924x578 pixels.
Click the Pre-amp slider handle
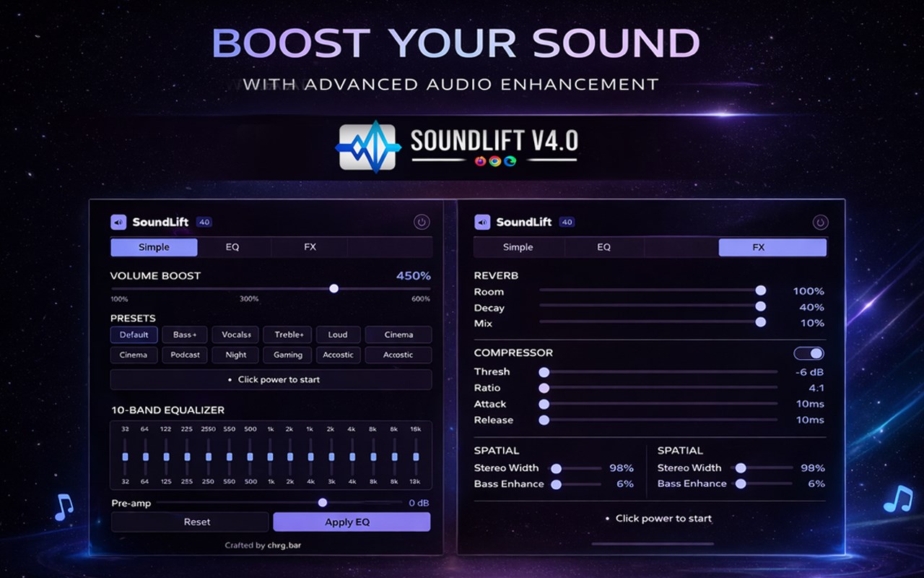pos(323,503)
